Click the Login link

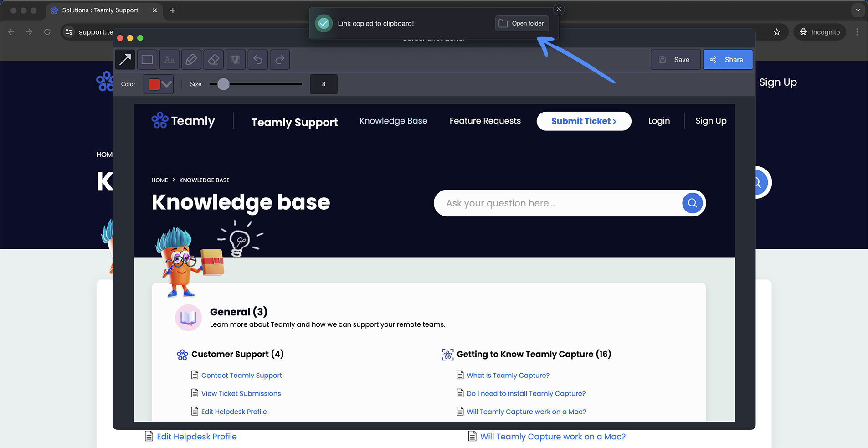pyautogui.click(x=659, y=121)
